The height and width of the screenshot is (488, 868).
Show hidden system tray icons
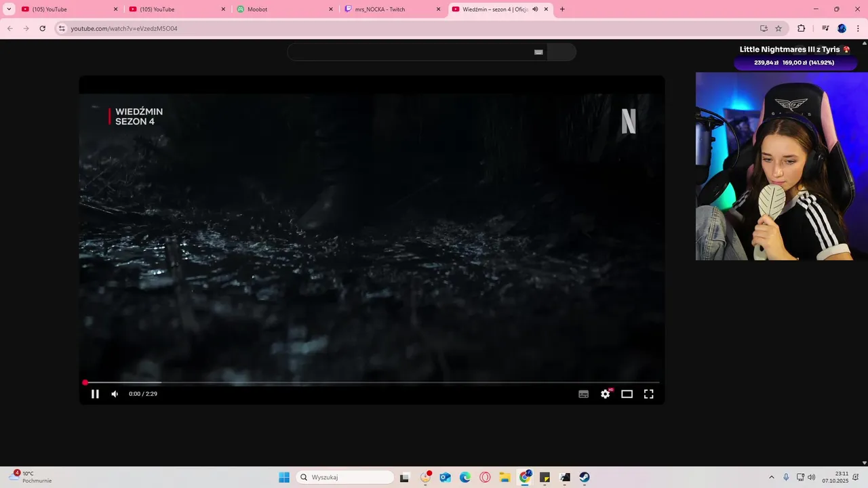[771, 477]
